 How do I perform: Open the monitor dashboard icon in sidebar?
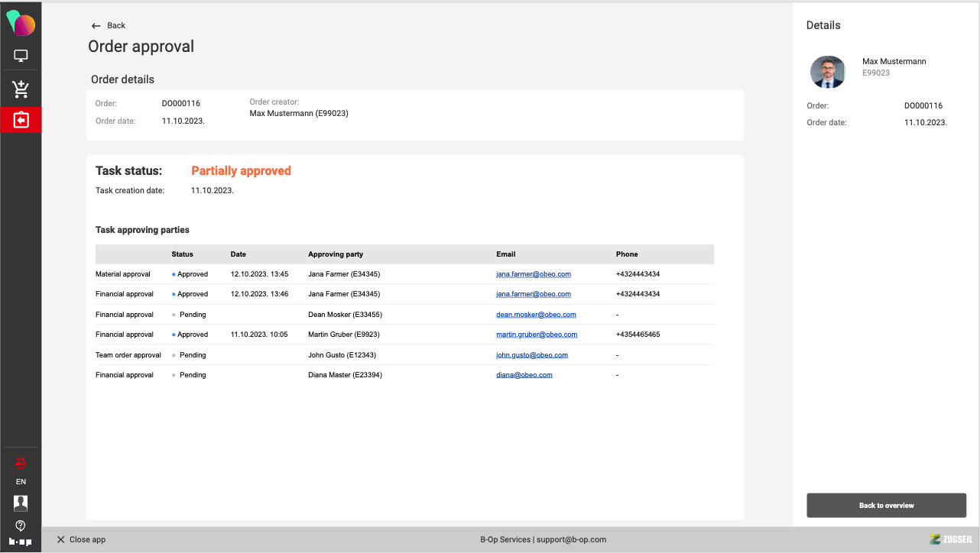(x=21, y=56)
